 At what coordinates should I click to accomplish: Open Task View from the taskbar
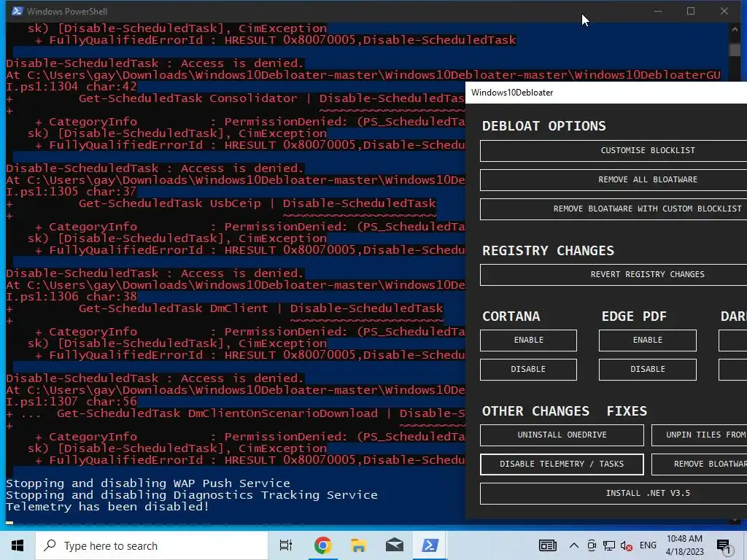(x=286, y=545)
